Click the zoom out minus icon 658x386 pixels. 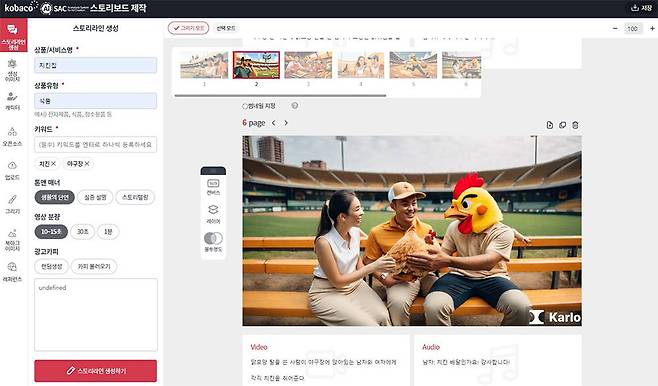tap(615, 29)
